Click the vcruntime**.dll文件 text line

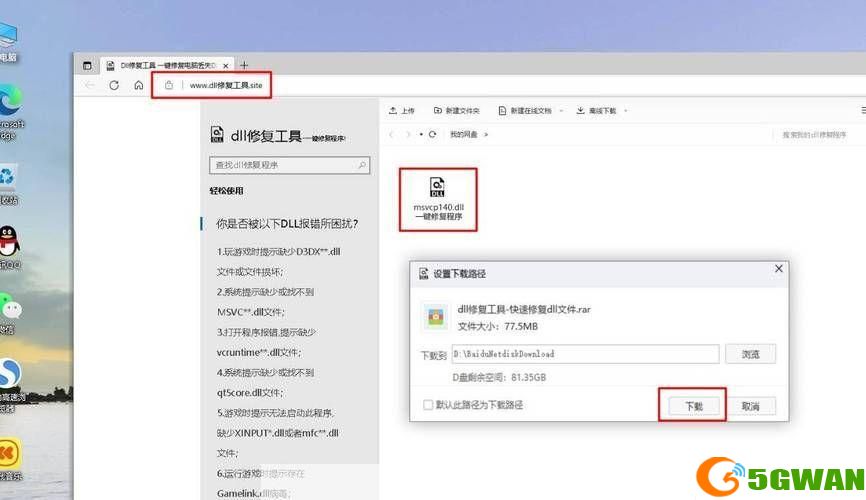click(x=259, y=352)
